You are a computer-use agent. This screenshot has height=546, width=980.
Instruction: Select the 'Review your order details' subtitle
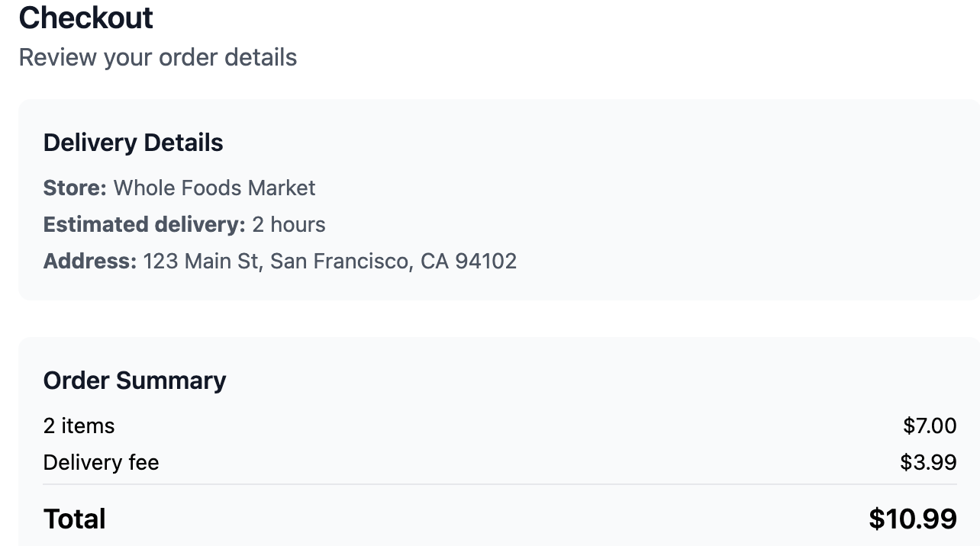[157, 57]
